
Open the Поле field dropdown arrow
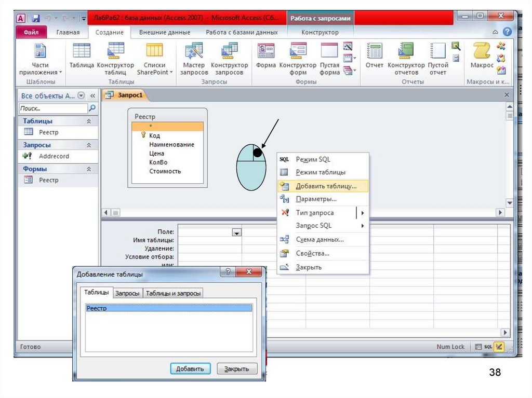237,233
